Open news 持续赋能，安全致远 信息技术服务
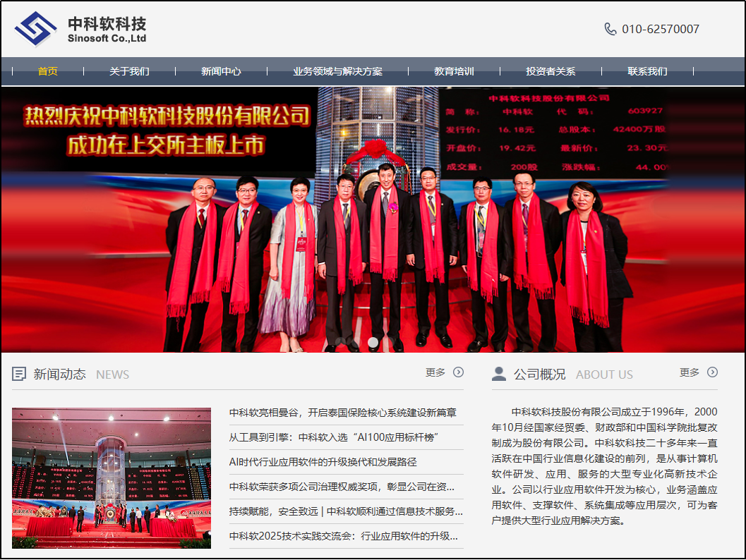 coord(346,511)
